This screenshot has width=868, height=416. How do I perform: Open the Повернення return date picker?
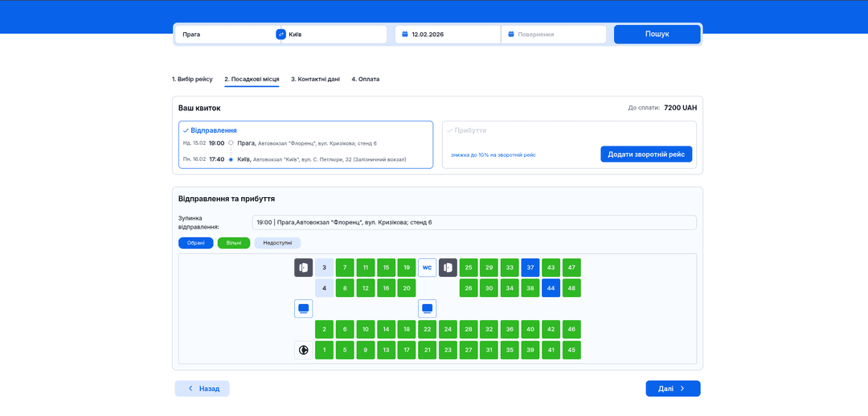(x=555, y=35)
